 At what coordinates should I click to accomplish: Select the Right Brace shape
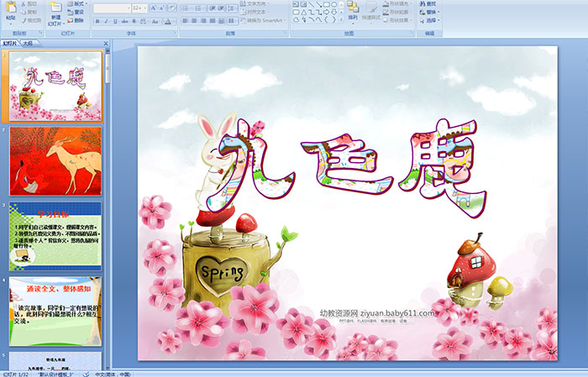(x=333, y=20)
